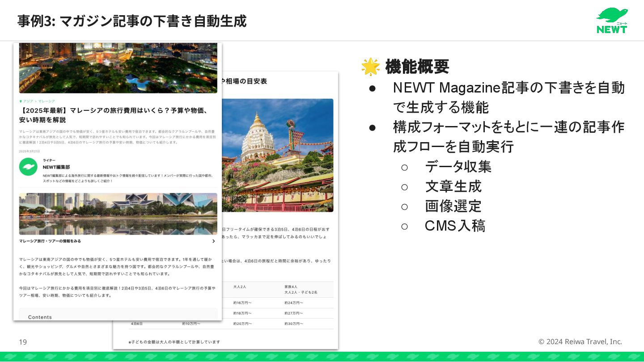Image resolution: width=644 pixels, height=362 pixels.
Task: Click the 約10万円〜 table cell
Action: coord(191,324)
